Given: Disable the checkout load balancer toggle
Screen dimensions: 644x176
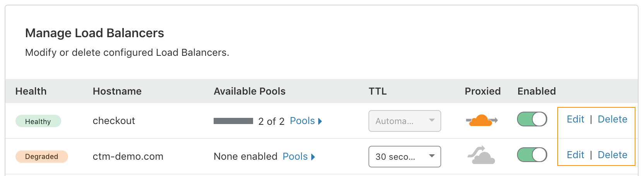Looking at the screenshot, I should point(532,119).
